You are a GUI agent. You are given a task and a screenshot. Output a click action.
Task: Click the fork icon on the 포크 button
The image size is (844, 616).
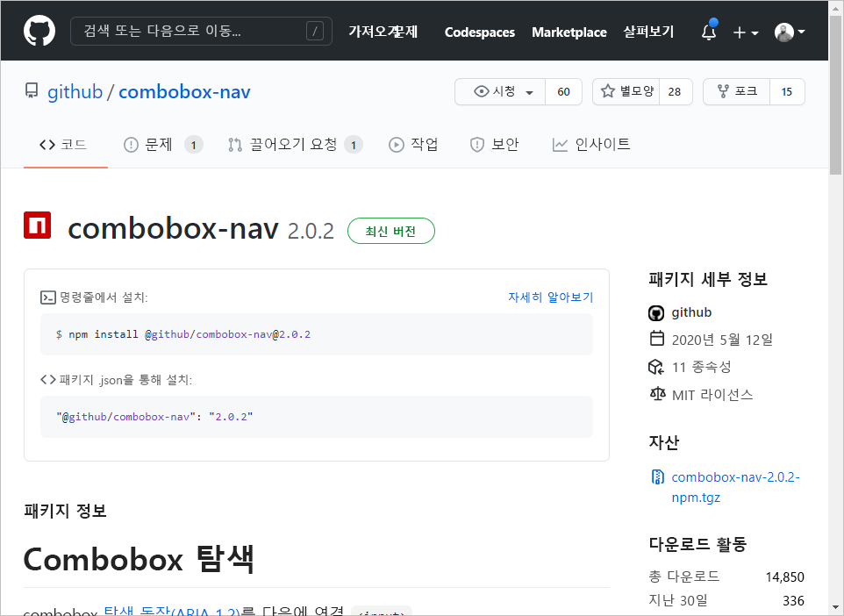722,91
